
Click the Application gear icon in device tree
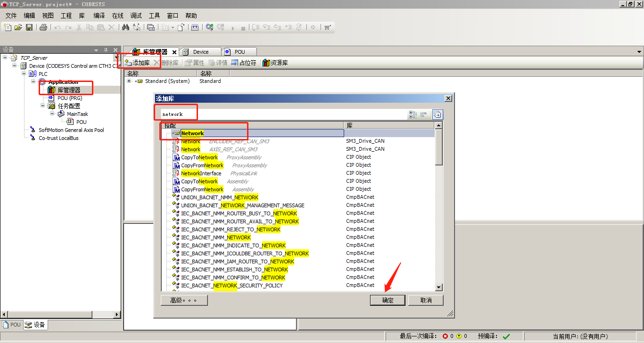tap(42, 82)
